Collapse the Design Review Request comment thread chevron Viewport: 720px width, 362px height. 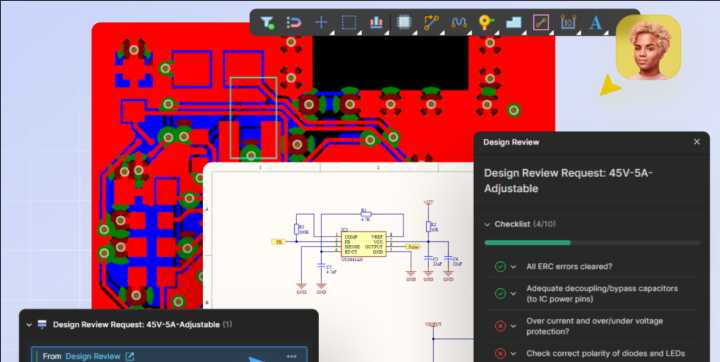[x=29, y=325]
